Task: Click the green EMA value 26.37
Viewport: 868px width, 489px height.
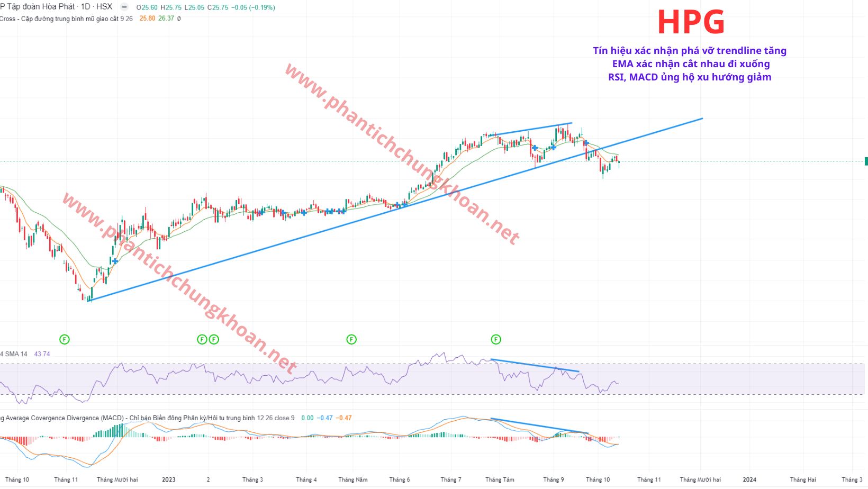Action: point(166,19)
